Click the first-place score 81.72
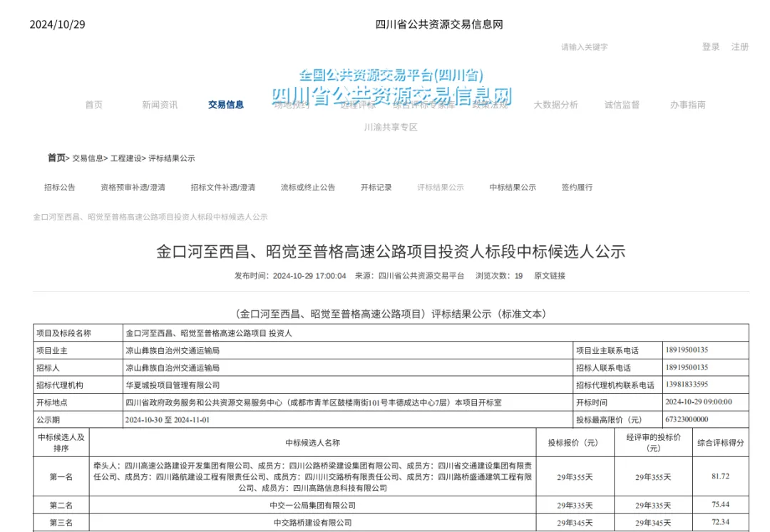770x532 pixels. 720,476
